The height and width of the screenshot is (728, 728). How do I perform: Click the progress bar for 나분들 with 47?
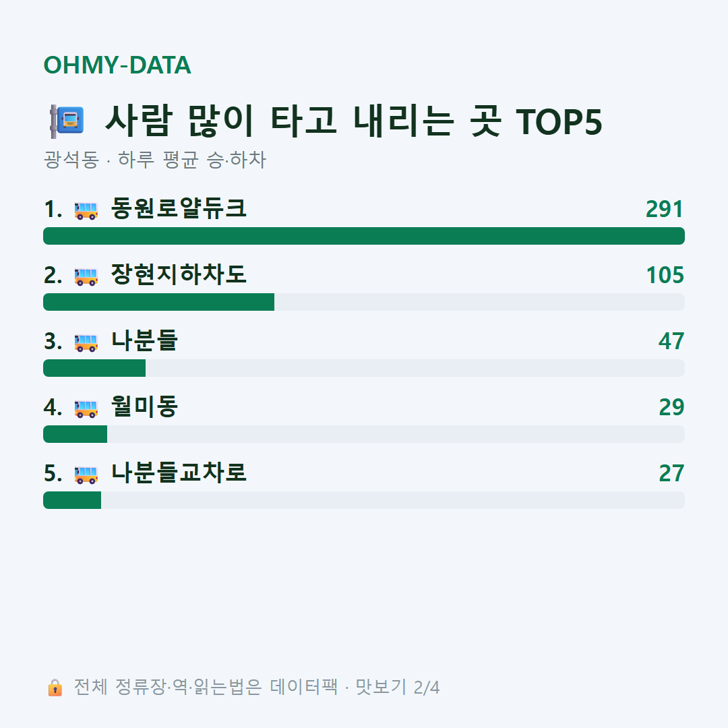[364, 368]
